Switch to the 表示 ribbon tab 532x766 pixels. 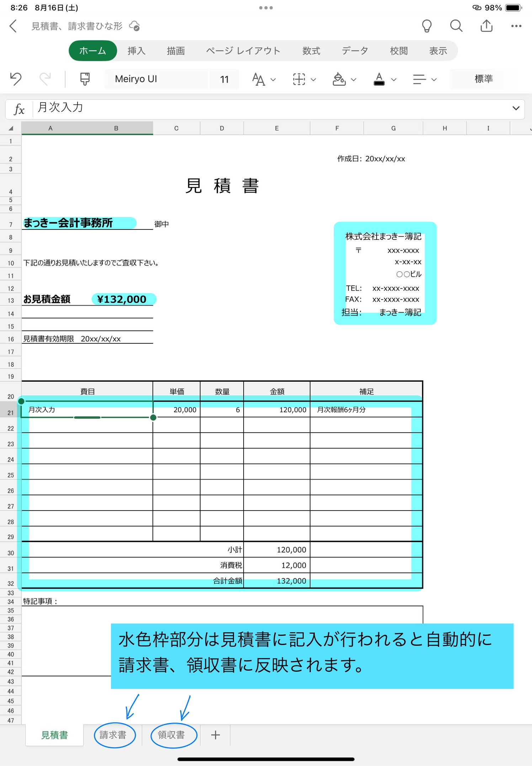[438, 51]
